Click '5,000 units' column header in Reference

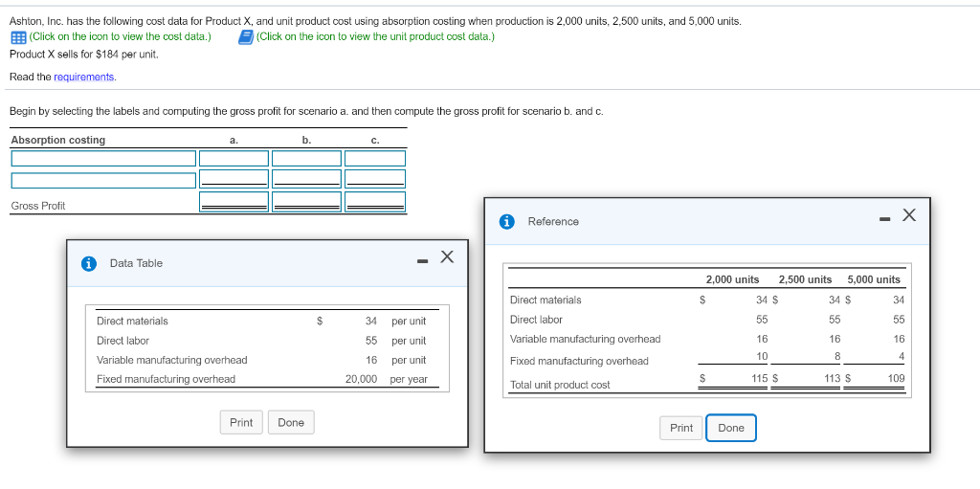[874, 279]
